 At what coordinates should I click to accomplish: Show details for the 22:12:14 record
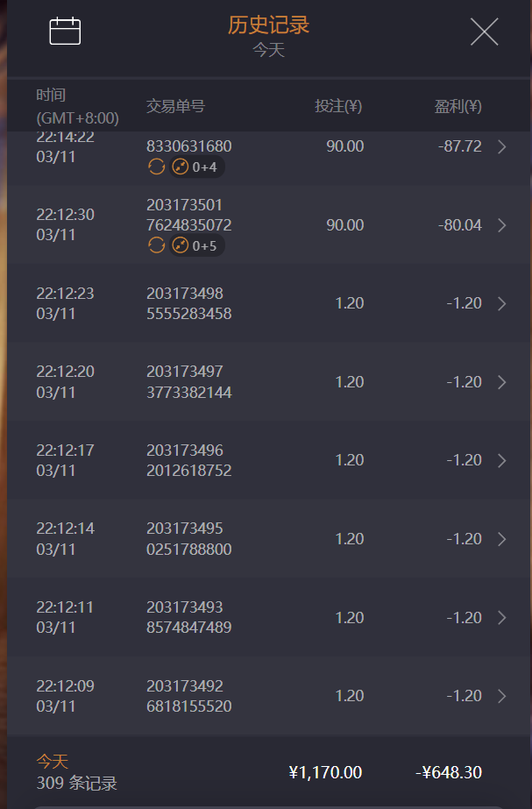click(502, 539)
